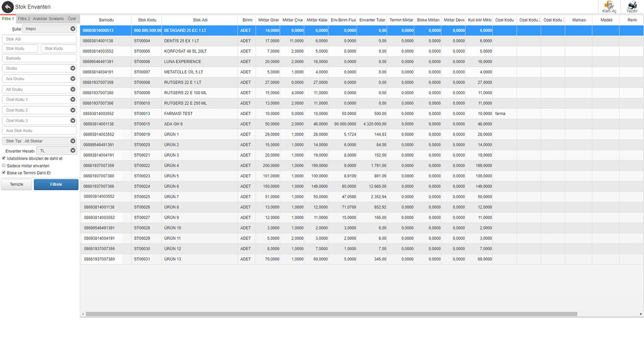The height and width of the screenshot is (350, 644).
Task: Select the RUTGERS 22 E 1 LT row
Action: coord(362,83)
